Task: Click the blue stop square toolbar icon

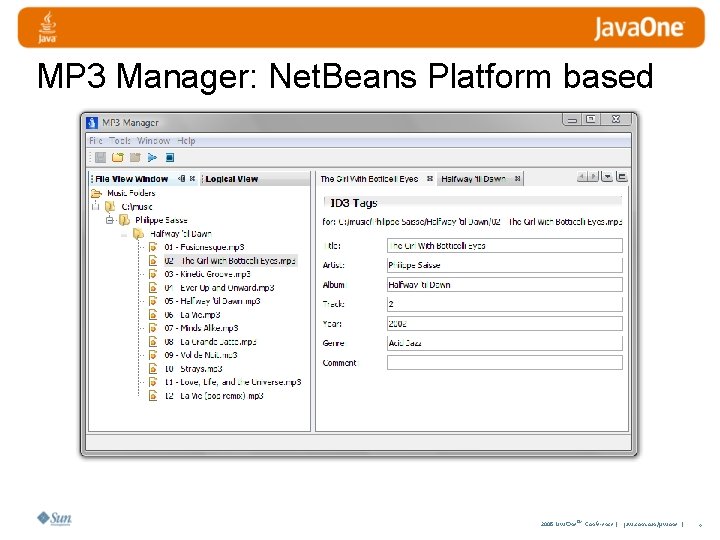Action: coord(169,158)
